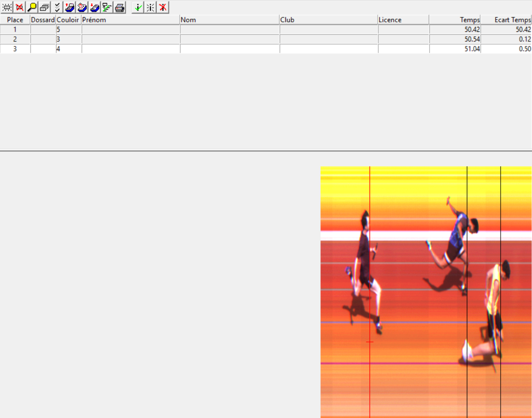Click the Nom column header
The height and width of the screenshot is (418, 532).
coord(229,20)
